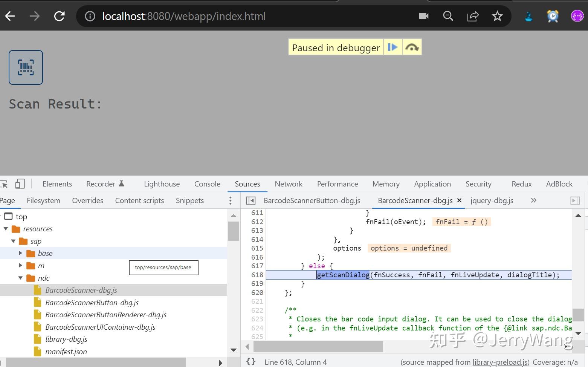
Task: Pretty-print the source with braces icon
Action: 250,362
